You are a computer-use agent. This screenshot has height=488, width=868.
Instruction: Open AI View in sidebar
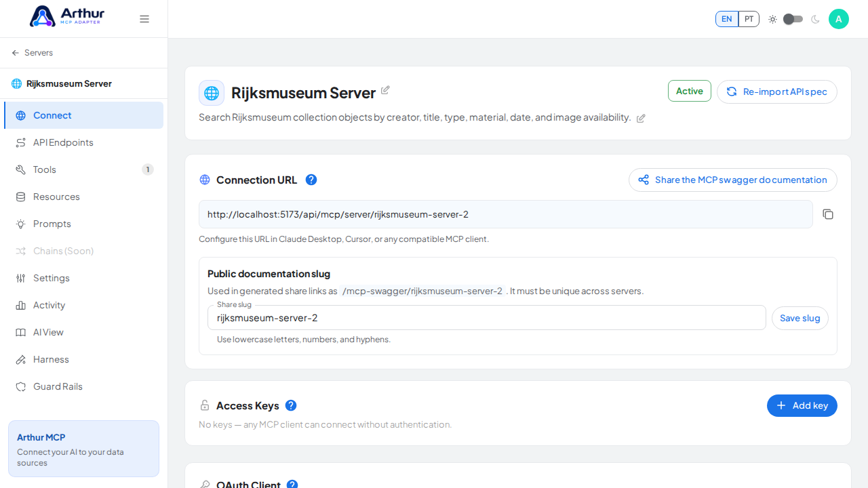(x=83, y=332)
